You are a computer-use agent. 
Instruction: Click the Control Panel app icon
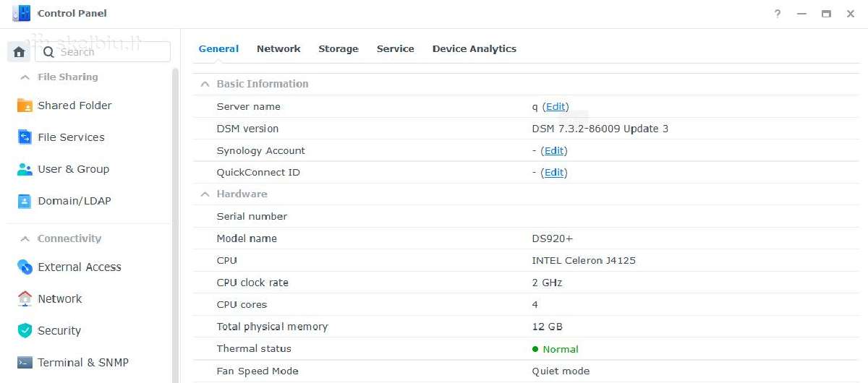point(21,13)
